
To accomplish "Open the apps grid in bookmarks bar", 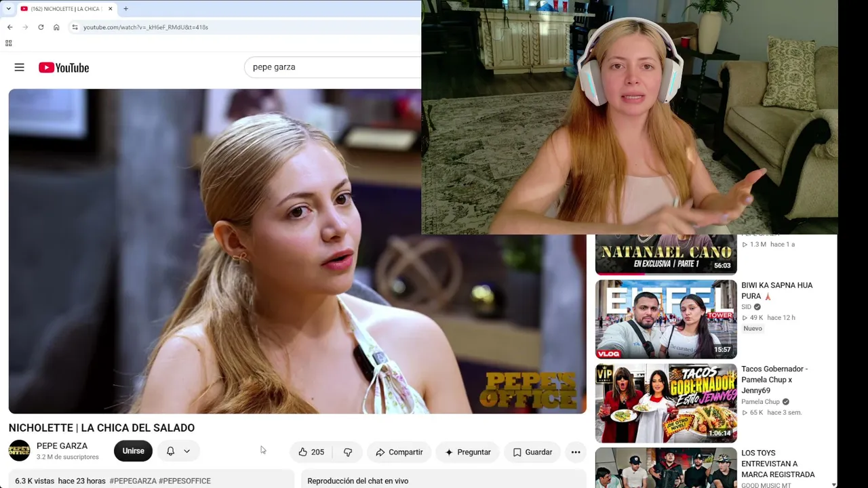I will 8,43.
